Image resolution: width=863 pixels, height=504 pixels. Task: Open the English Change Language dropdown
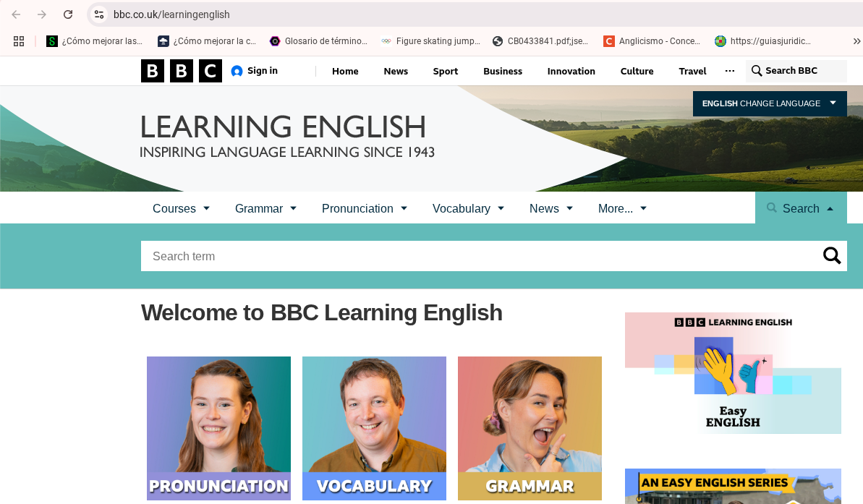[769, 103]
